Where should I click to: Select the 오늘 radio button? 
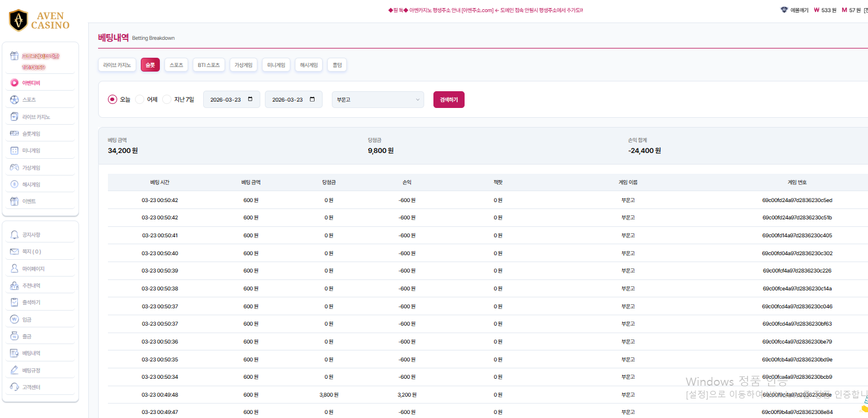click(x=113, y=99)
